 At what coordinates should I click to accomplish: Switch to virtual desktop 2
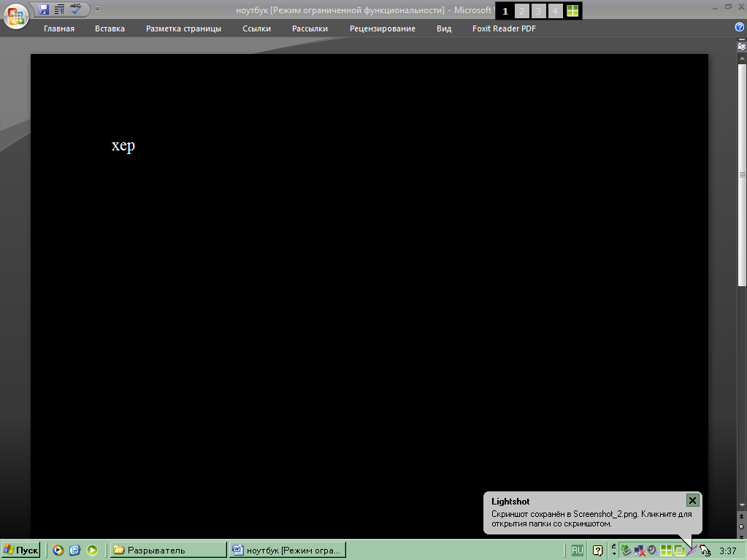tap(521, 11)
